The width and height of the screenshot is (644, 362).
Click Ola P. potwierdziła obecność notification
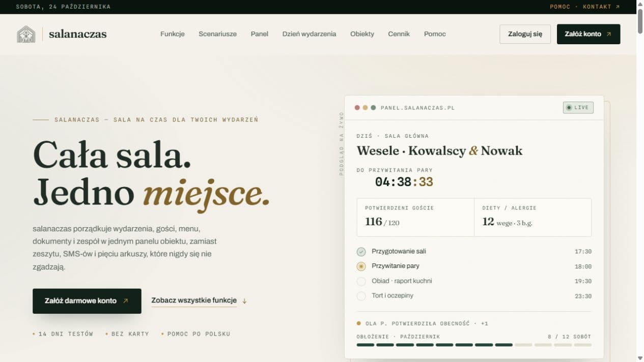click(x=423, y=323)
